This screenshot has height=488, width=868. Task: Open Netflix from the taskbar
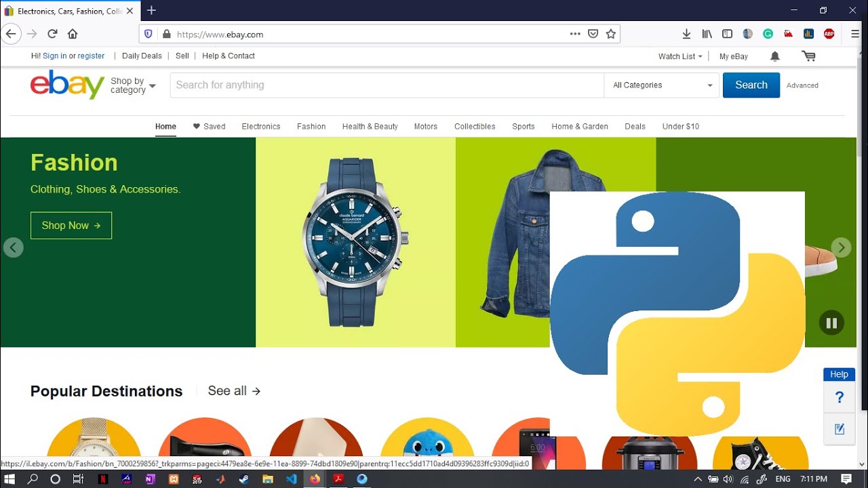click(102, 479)
